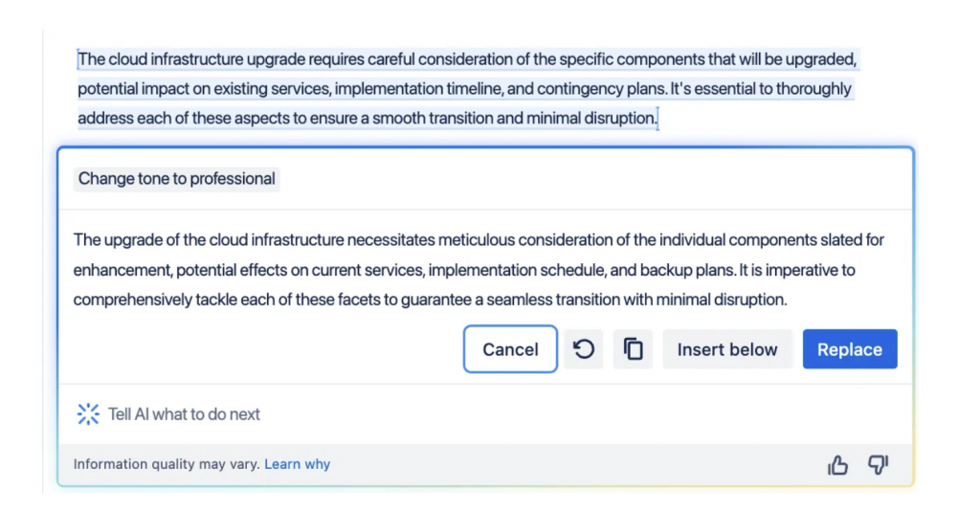Give the response a thumbs up
Screen dimensions: 980x511
pyautogui.click(x=838, y=465)
